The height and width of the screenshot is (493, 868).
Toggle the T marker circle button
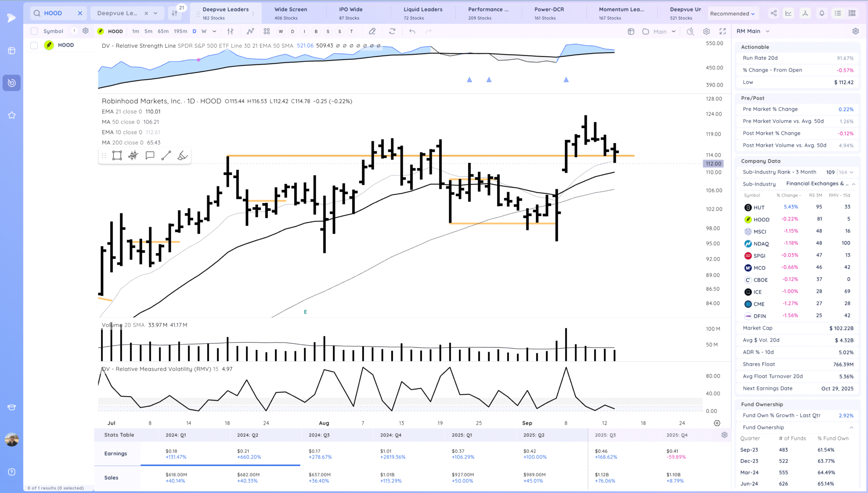pyautogui.click(x=351, y=31)
